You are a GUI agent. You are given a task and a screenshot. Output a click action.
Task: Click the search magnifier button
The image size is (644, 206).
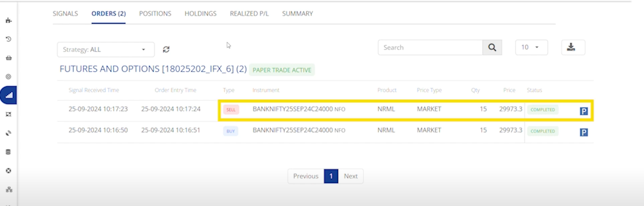(x=492, y=47)
